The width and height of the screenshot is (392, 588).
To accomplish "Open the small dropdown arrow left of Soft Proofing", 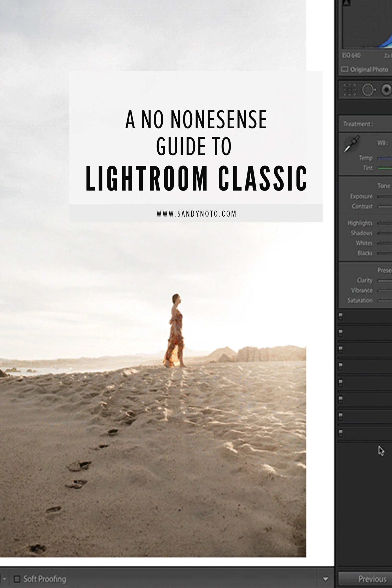I will pos(4,579).
